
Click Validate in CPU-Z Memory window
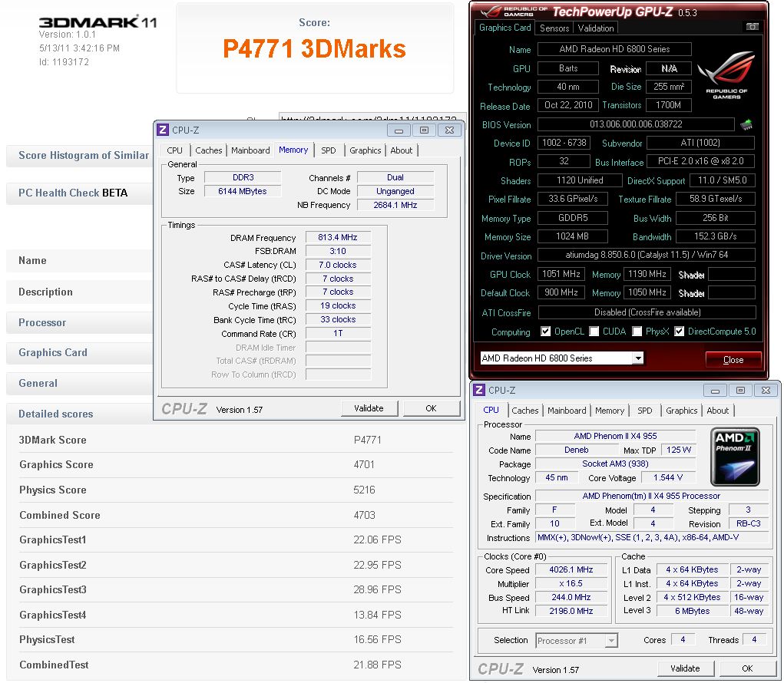(x=369, y=408)
